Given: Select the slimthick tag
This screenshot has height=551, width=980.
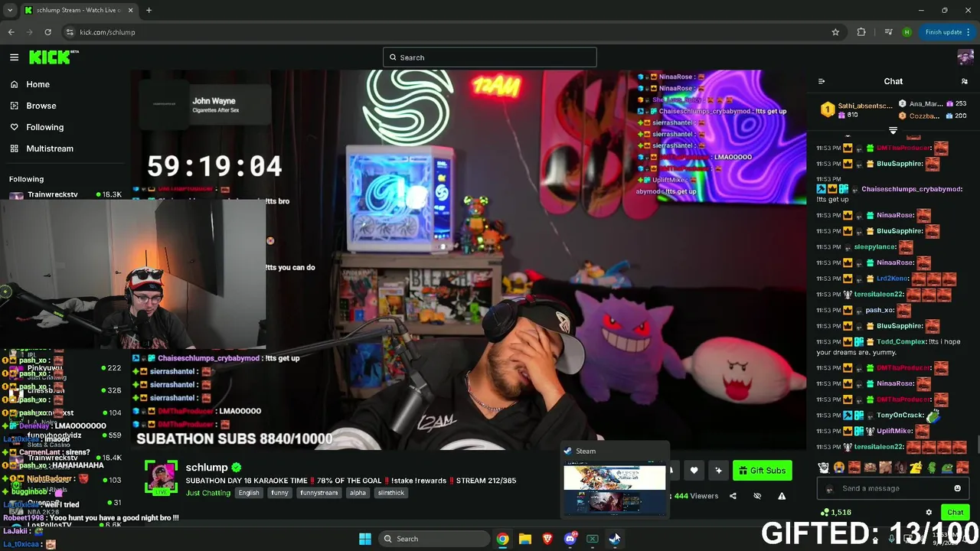Looking at the screenshot, I should [x=390, y=493].
